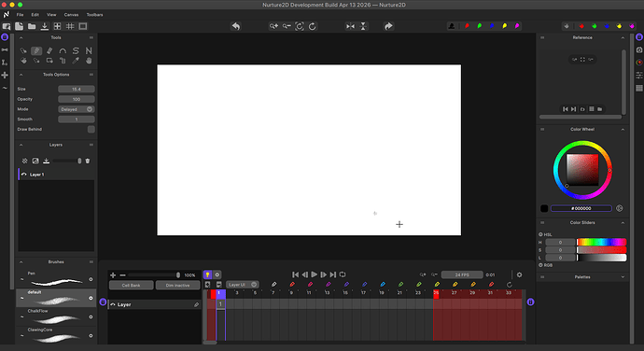The height and width of the screenshot is (351, 644).
Task: Click the redo arrow in top toolbar
Action: pyautogui.click(x=388, y=26)
